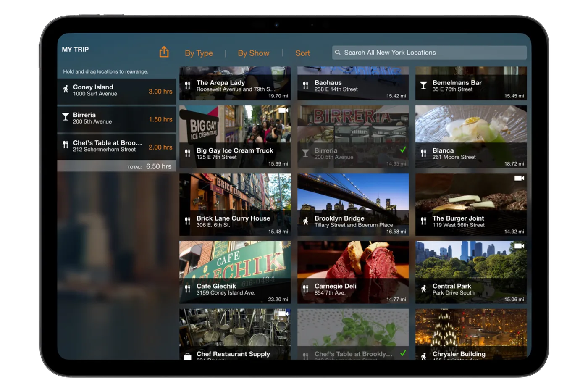Click video camera icon on The Burger Joint
The image size is (588, 392).
point(519,178)
